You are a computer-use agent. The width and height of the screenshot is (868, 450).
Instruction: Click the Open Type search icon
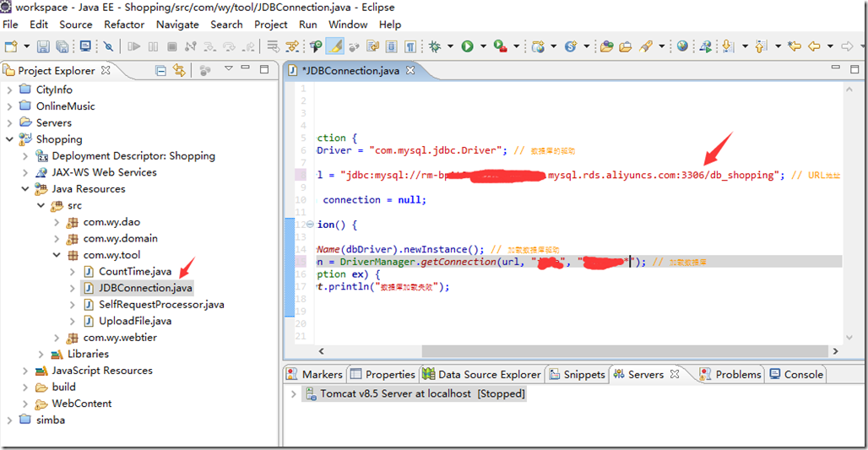click(316, 46)
